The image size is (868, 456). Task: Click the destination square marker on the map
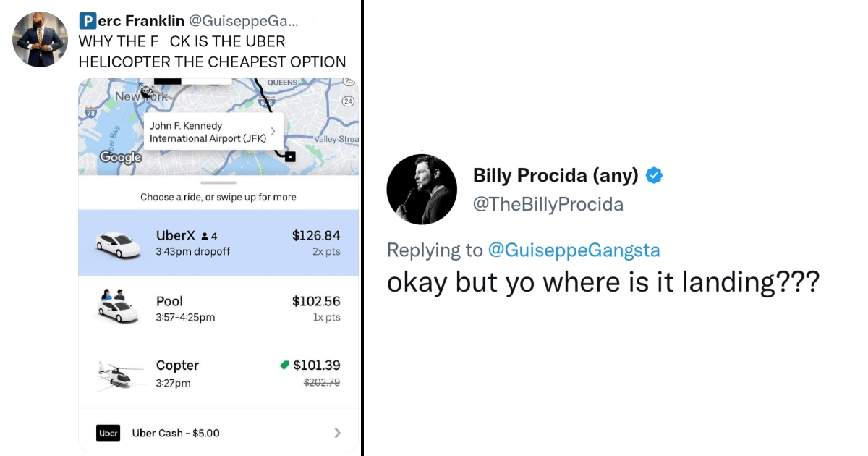click(290, 156)
